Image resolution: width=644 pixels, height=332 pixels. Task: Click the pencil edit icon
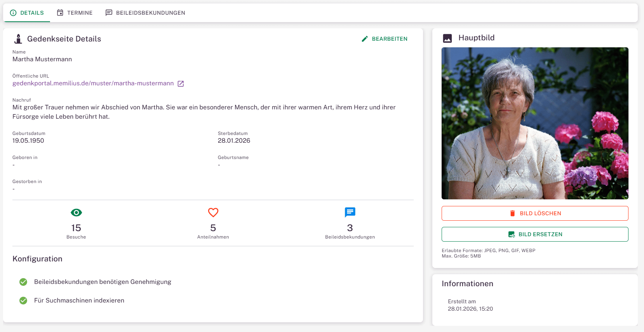coord(364,39)
